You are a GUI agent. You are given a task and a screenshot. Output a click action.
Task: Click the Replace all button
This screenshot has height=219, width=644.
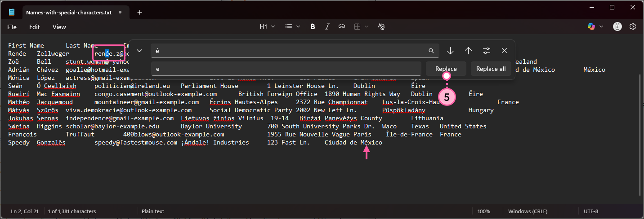tap(491, 69)
